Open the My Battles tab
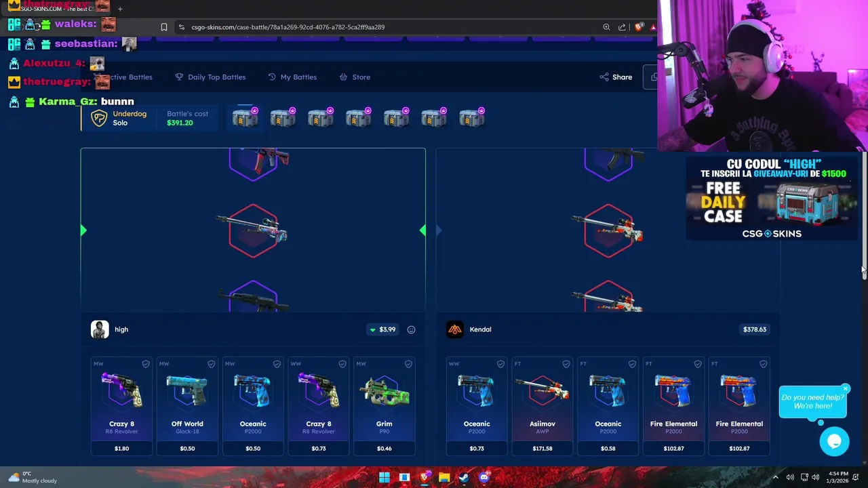This screenshot has width=868, height=488. coord(292,77)
